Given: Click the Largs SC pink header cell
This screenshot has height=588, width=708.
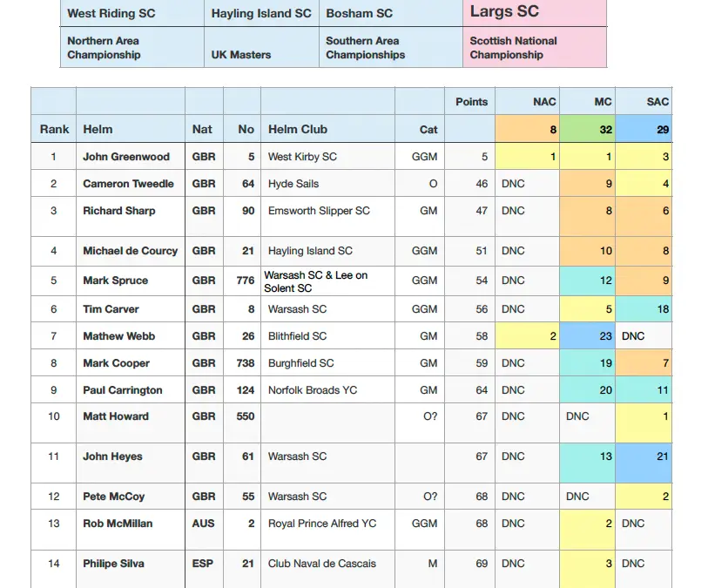Looking at the screenshot, I should point(535,13).
